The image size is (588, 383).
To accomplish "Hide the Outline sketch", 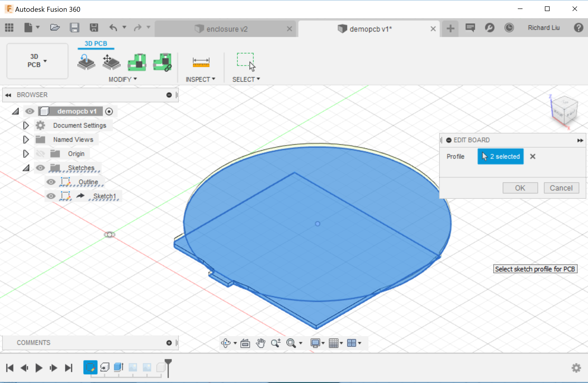I will [51, 182].
